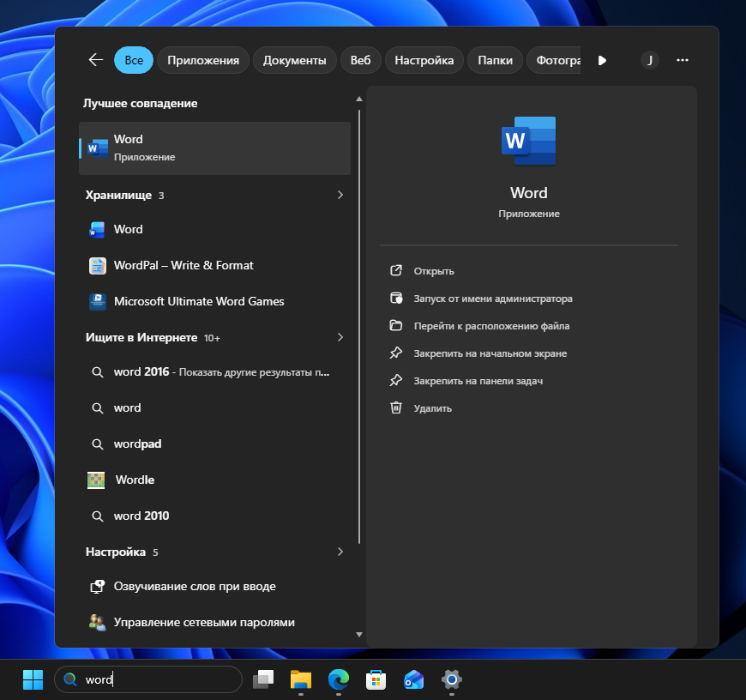Select the Все filter tab
The image size is (746, 700).
[x=134, y=60]
